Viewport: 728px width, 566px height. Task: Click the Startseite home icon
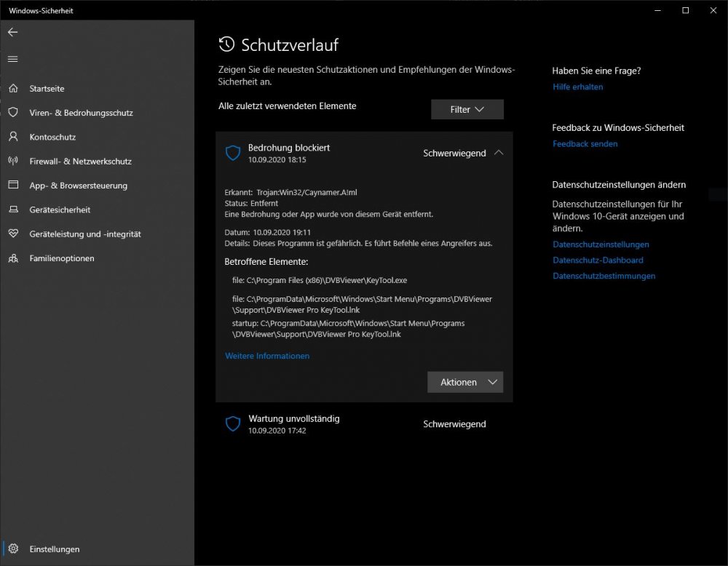click(13, 88)
